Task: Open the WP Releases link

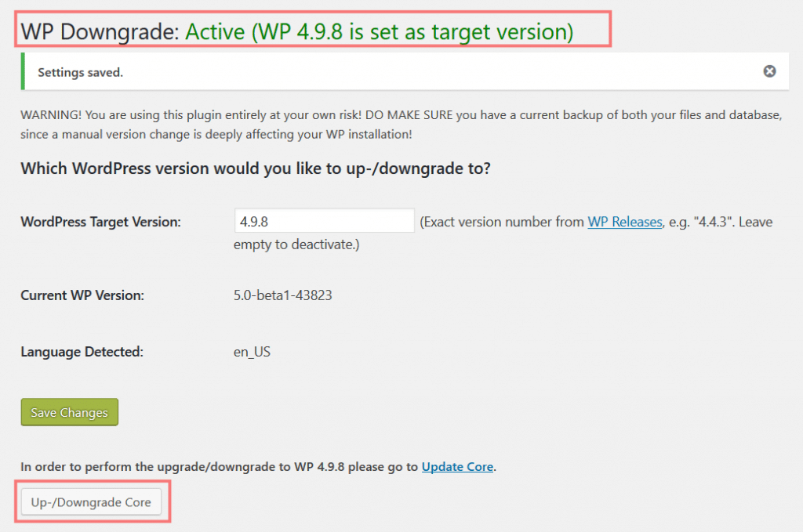Action: (x=625, y=222)
